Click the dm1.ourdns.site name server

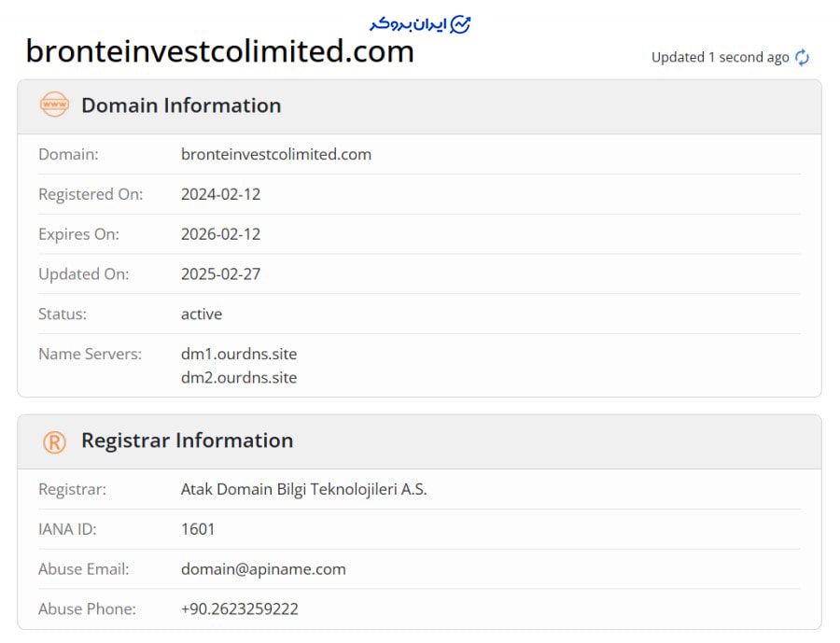click(x=239, y=354)
